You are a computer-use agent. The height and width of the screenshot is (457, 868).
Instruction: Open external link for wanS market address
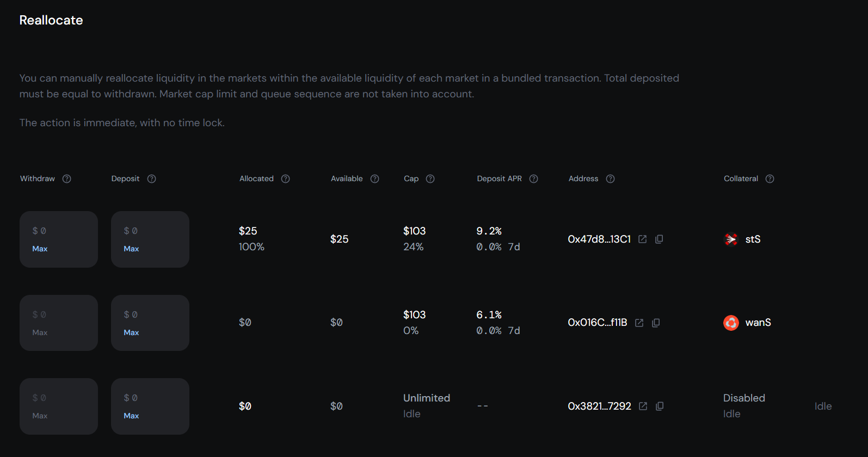639,322
